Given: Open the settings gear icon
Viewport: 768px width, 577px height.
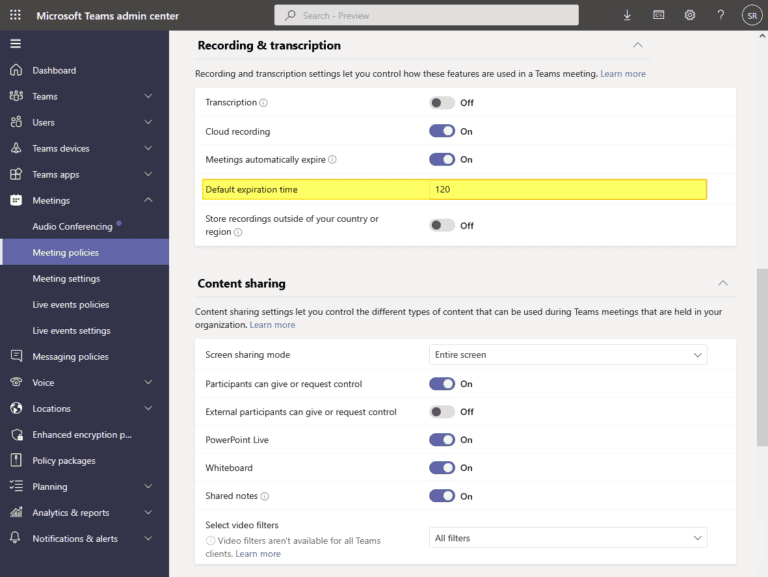Looking at the screenshot, I should (x=690, y=15).
